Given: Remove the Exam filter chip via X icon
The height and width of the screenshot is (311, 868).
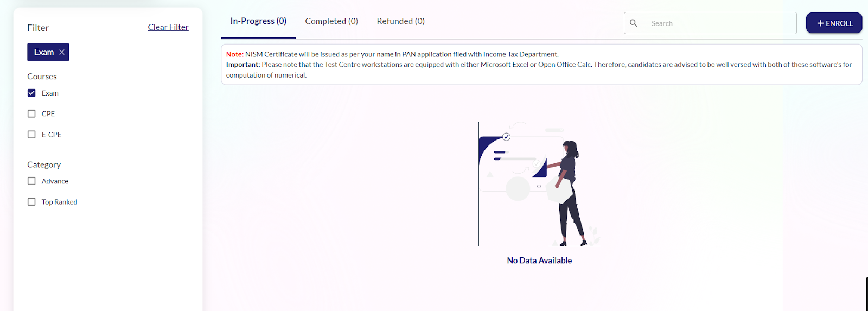Looking at the screenshot, I should [62, 52].
